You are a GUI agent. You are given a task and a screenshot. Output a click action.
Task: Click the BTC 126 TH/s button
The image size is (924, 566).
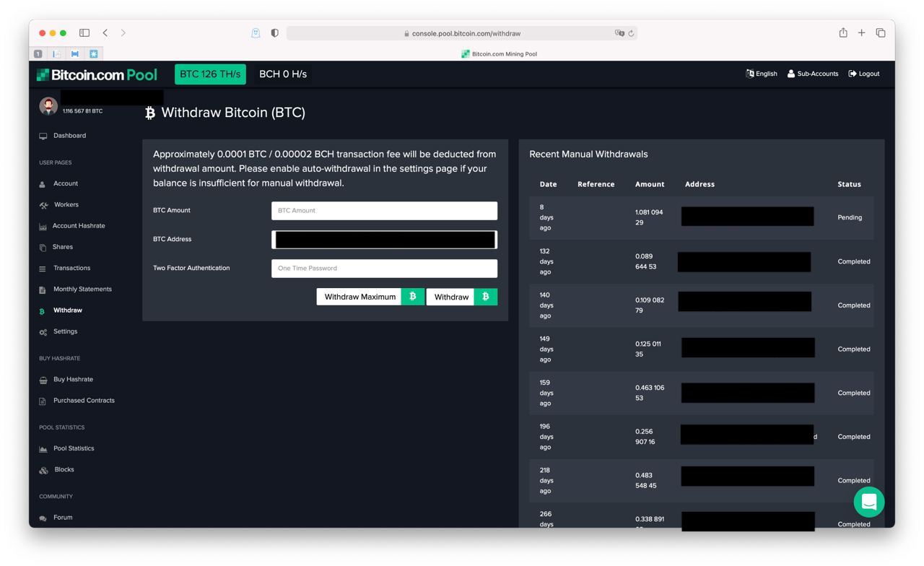coord(210,74)
